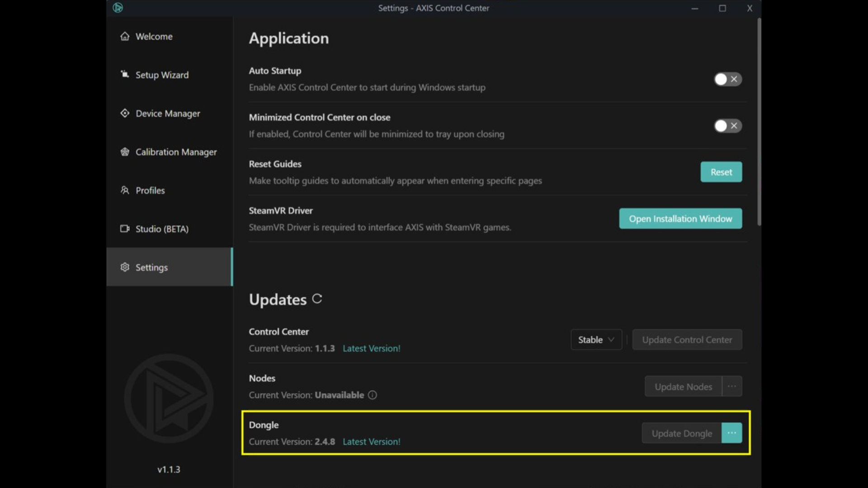Click the Settings gear icon in sidebar
Viewport: 868px width, 488px height.
125,267
